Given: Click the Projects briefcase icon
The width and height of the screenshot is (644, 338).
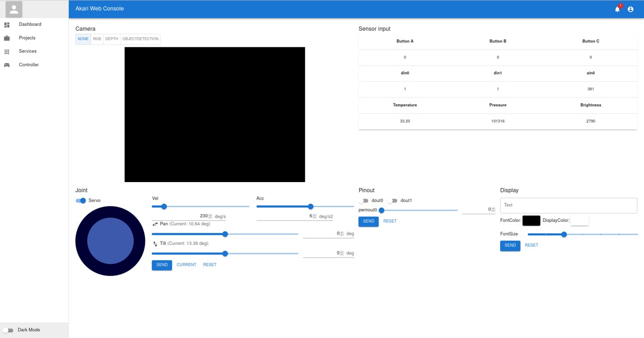Looking at the screenshot, I should point(7,38).
